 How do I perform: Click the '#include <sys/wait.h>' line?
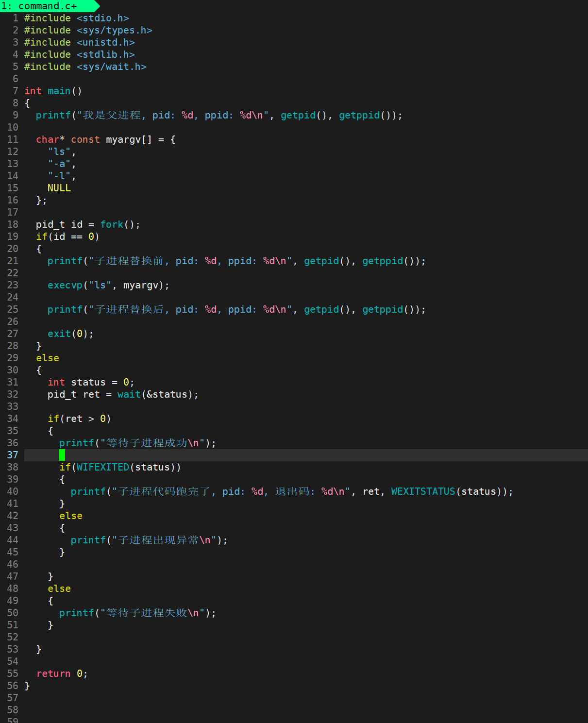tap(85, 67)
